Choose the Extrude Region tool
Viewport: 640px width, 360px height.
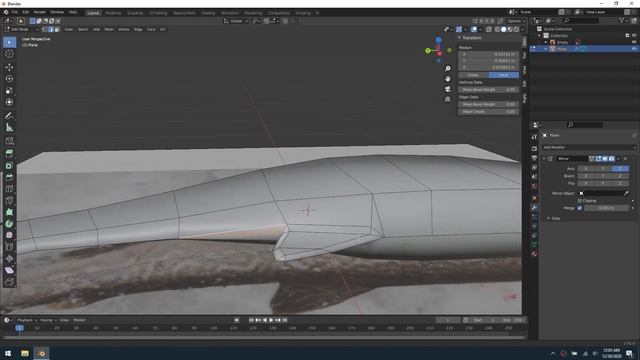(9, 153)
